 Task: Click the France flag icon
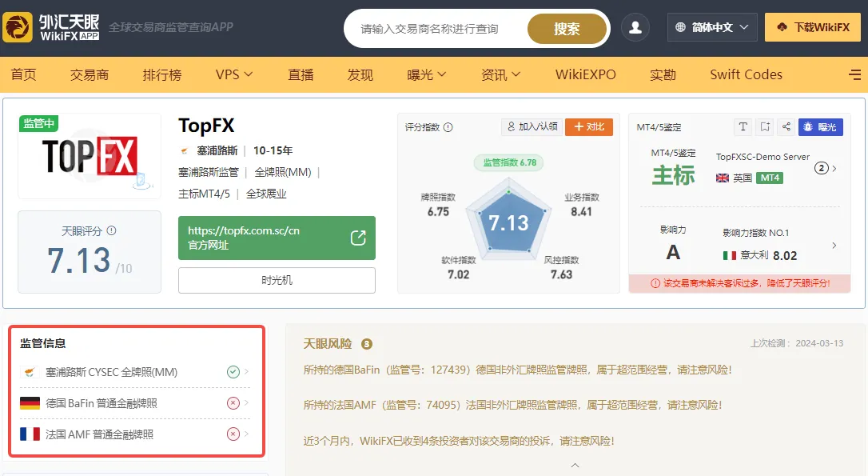point(30,434)
